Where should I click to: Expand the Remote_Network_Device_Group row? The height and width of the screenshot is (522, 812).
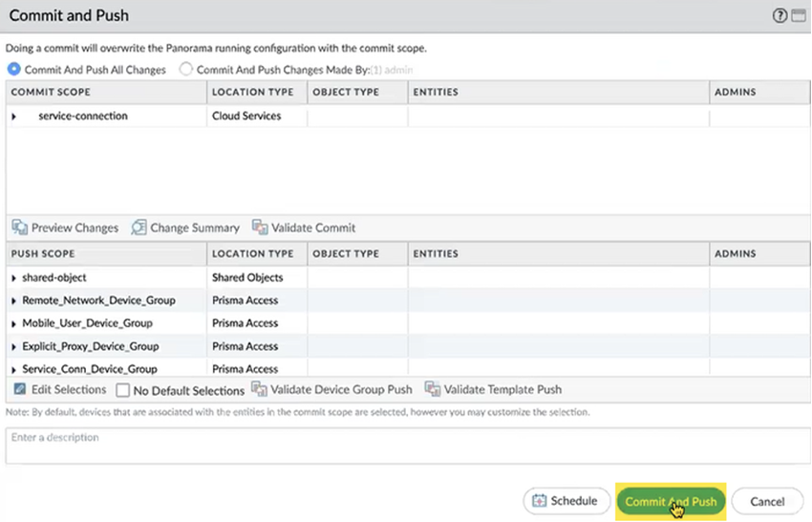[x=14, y=301]
